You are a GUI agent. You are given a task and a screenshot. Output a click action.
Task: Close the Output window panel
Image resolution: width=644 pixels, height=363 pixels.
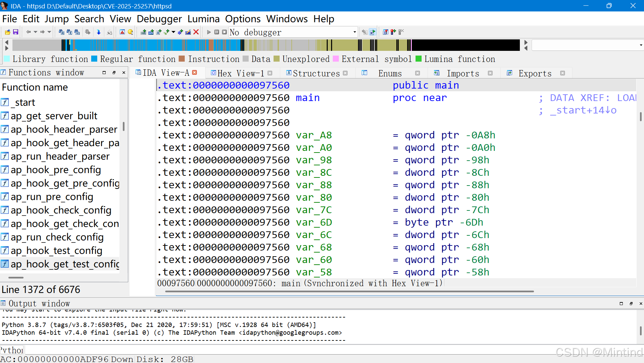(x=641, y=303)
